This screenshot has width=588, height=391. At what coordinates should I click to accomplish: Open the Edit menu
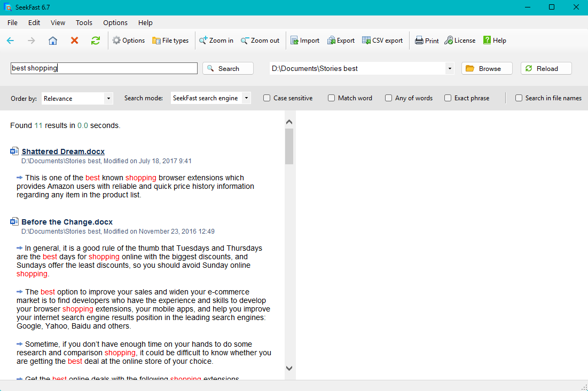coord(34,22)
